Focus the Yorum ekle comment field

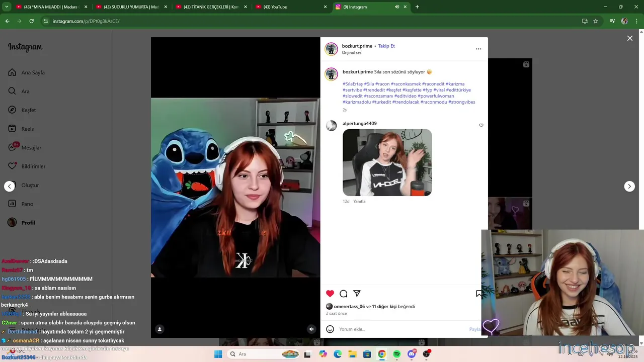point(403,329)
